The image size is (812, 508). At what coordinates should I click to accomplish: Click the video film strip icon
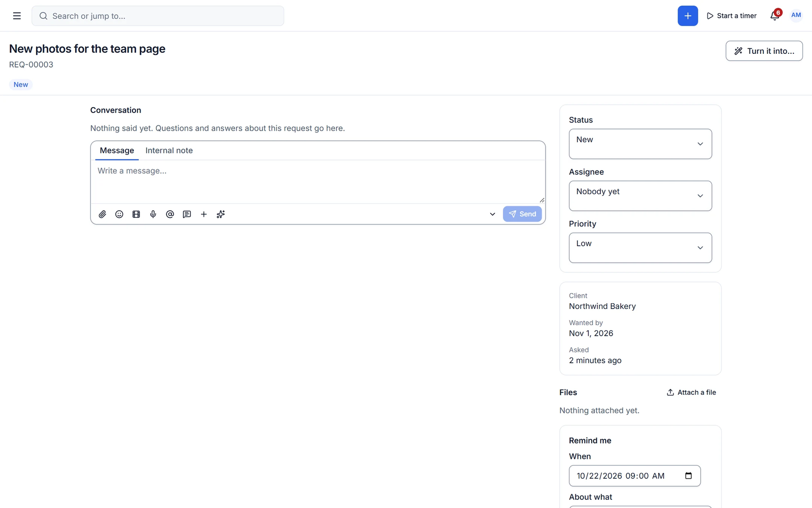click(136, 214)
